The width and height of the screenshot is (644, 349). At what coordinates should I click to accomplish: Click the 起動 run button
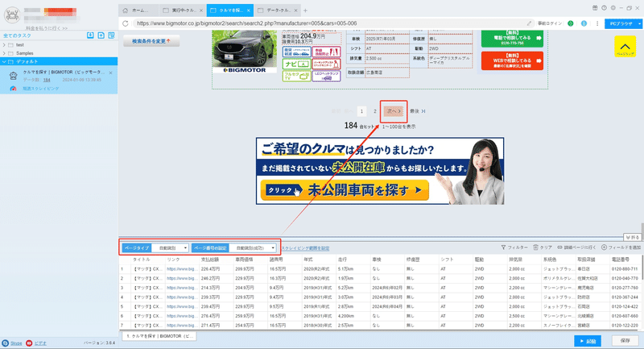tap(588, 341)
